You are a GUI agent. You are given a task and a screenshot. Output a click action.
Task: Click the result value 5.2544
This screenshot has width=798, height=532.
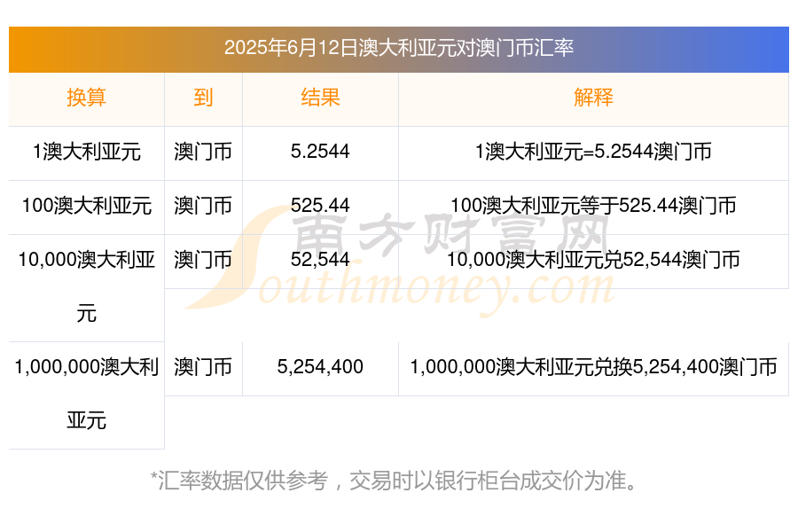[320, 152]
